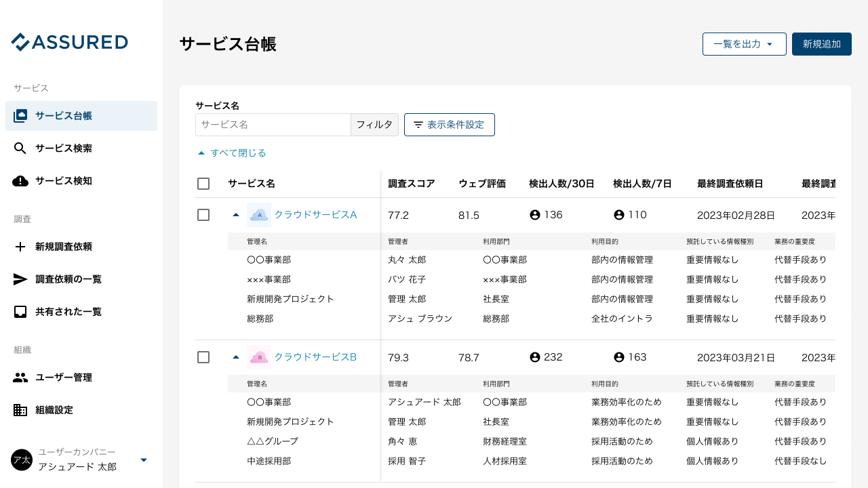
Task: Click the ユーザー管理 people icon
Action: point(20,378)
